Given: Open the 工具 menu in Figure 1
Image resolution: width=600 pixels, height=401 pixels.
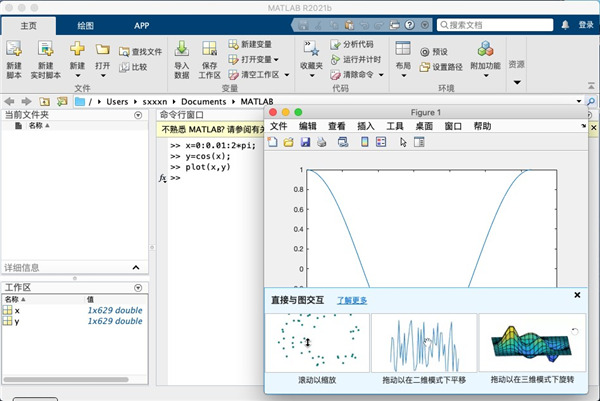Looking at the screenshot, I should tap(395, 126).
